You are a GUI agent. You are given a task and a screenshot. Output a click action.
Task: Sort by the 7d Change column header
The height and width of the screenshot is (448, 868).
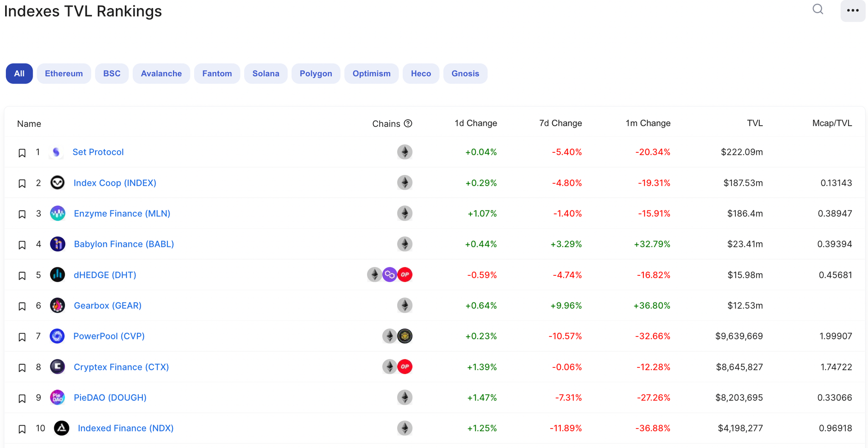(x=560, y=123)
